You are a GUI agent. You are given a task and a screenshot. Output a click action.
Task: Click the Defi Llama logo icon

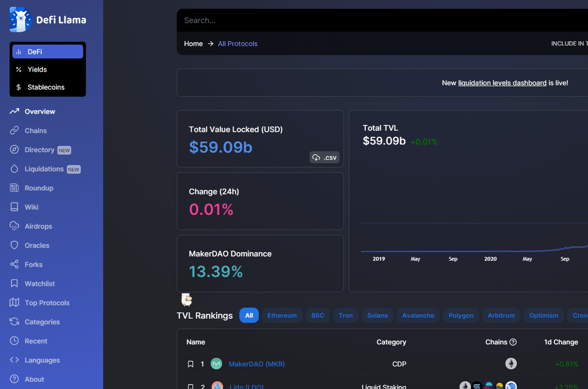pos(21,20)
